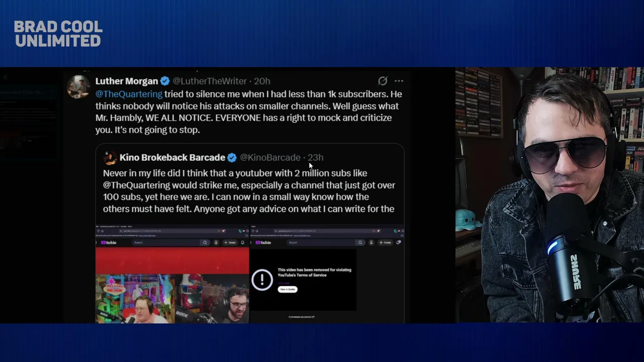Viewport: 644px width, 362px height.
Task: Open the Luther Morgan display name
Action: point(127,81)
